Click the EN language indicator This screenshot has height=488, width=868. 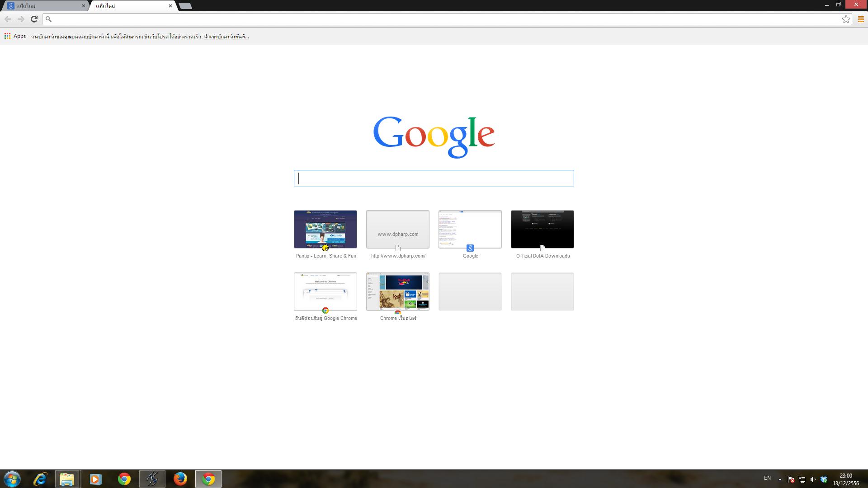click(767, 478)
